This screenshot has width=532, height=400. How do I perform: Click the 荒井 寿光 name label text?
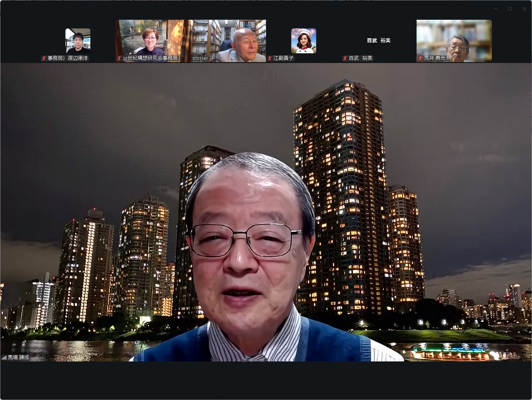click(434, 58)
